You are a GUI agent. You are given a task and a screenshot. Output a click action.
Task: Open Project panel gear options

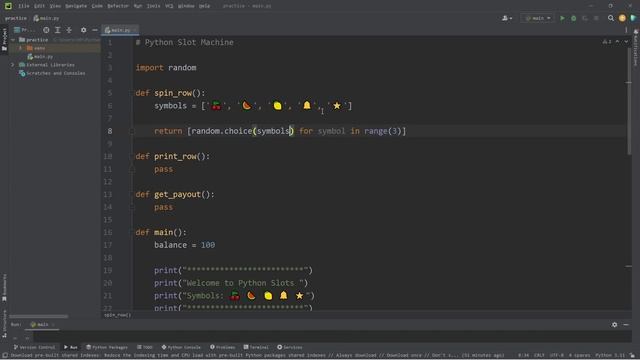pos(83,30)
